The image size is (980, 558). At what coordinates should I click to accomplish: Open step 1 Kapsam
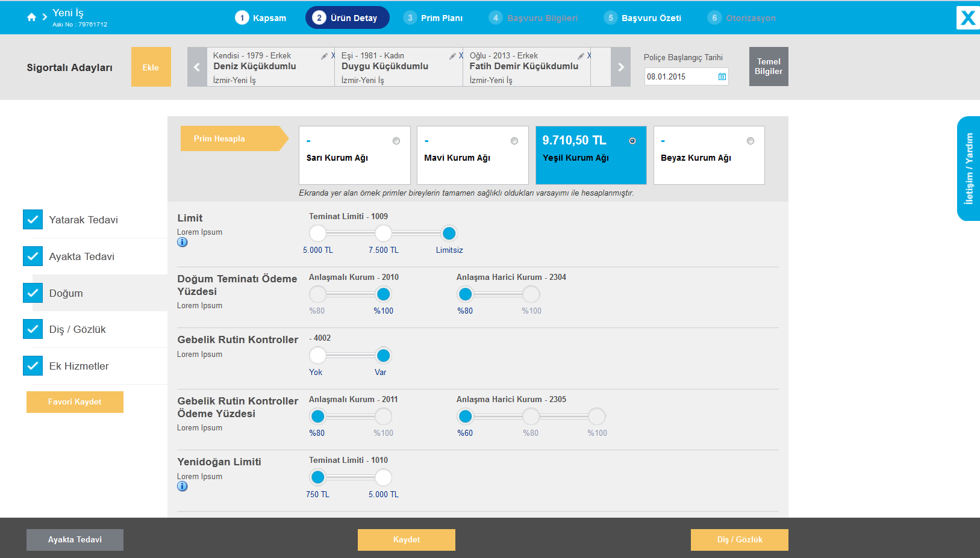[x=261, y=18]
